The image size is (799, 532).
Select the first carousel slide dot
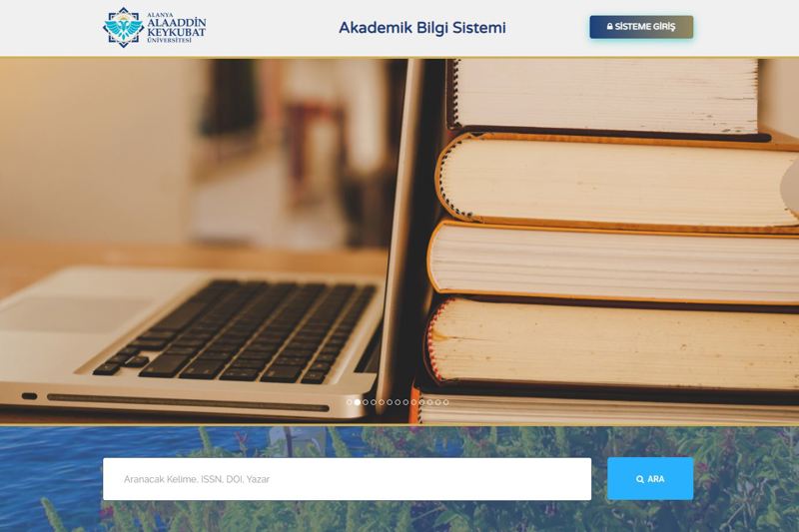349,402
